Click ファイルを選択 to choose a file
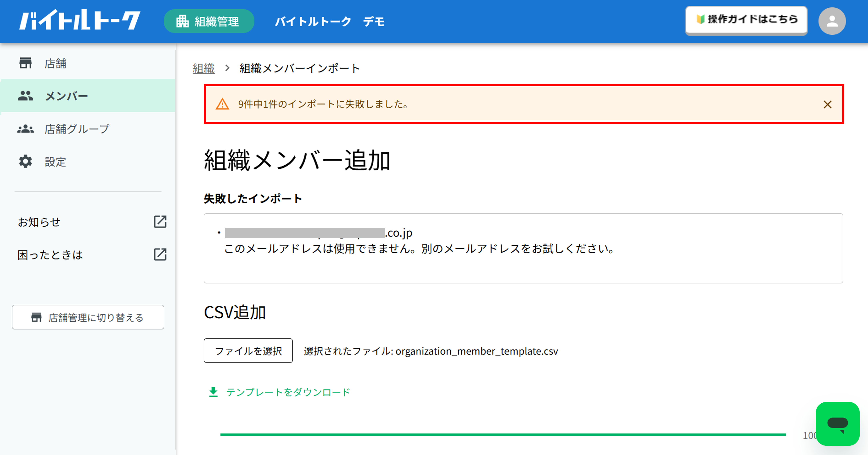The width and height of the screenshot is (868, 455). (248, 351)
